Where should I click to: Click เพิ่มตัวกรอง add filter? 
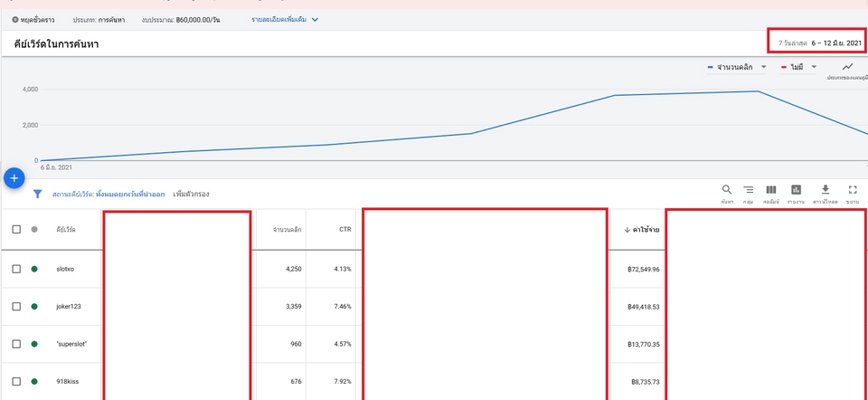[x=191, y=195]
